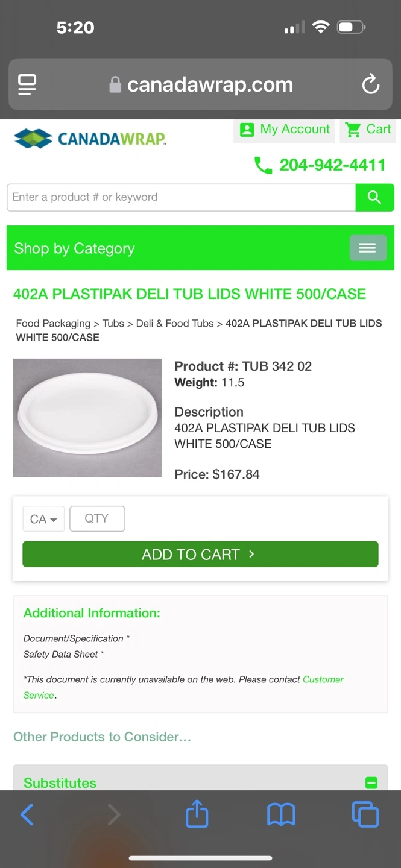
Task: Open the Safari tabs overview icon
Action: pos(365,814)
